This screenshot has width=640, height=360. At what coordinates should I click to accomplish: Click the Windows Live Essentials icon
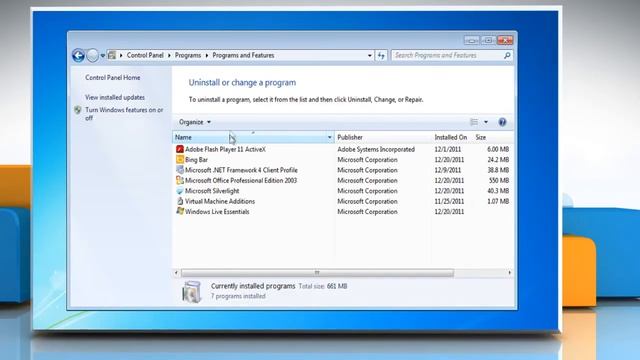180,211
